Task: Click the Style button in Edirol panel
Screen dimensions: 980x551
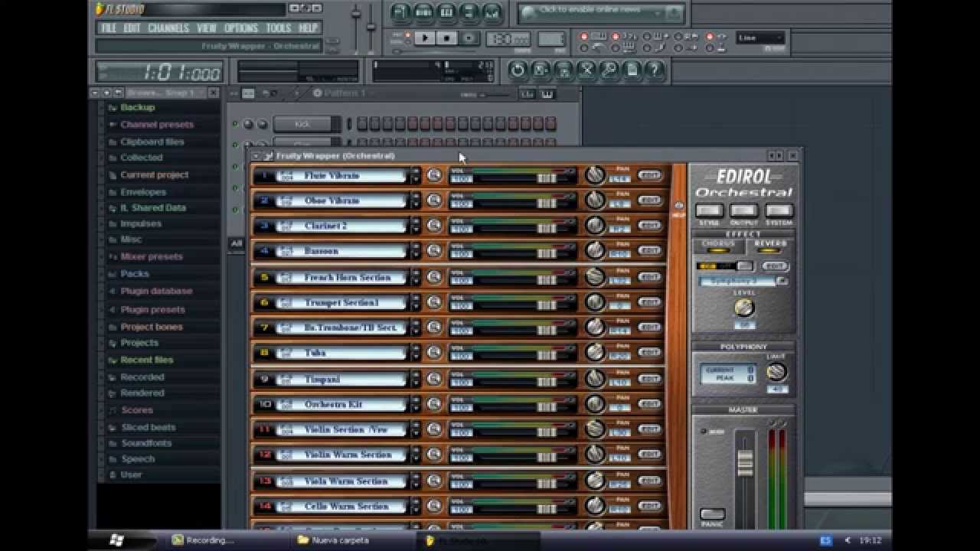Action: point(709,211)
